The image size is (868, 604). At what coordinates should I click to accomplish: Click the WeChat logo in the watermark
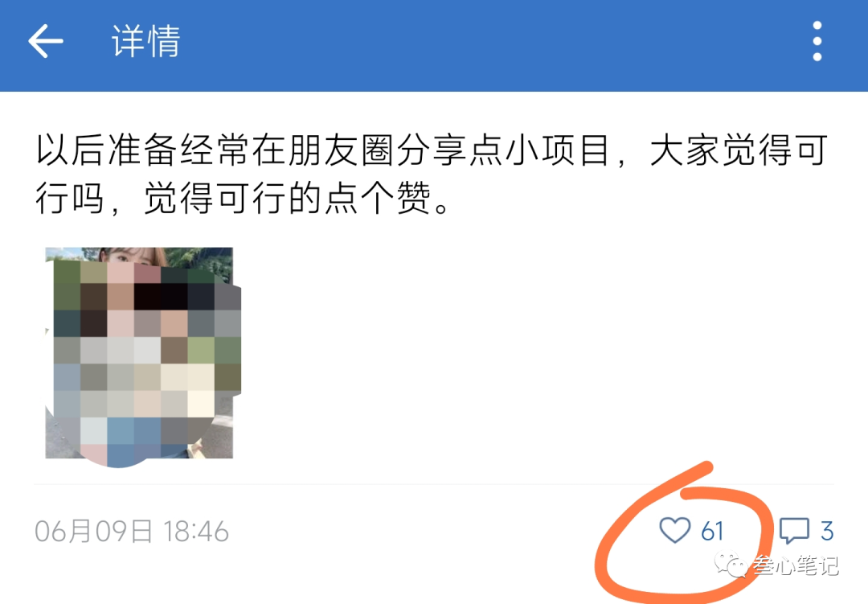coord(731,565)
